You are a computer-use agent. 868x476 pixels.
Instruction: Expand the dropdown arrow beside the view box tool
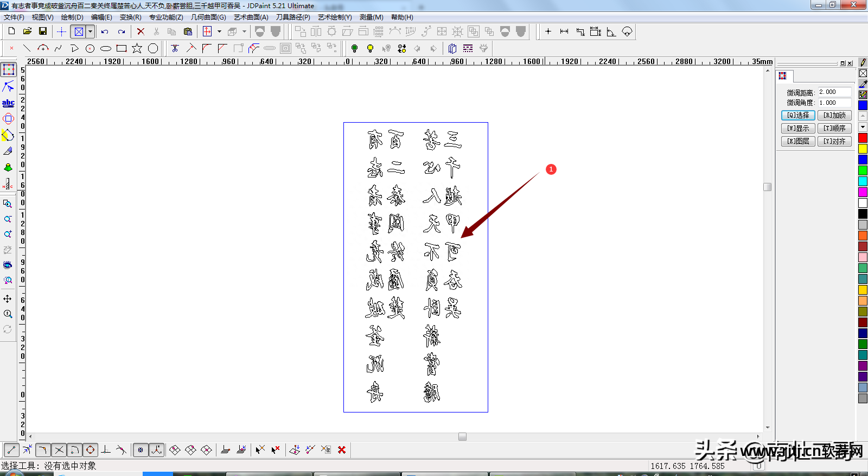pos(90,31)
